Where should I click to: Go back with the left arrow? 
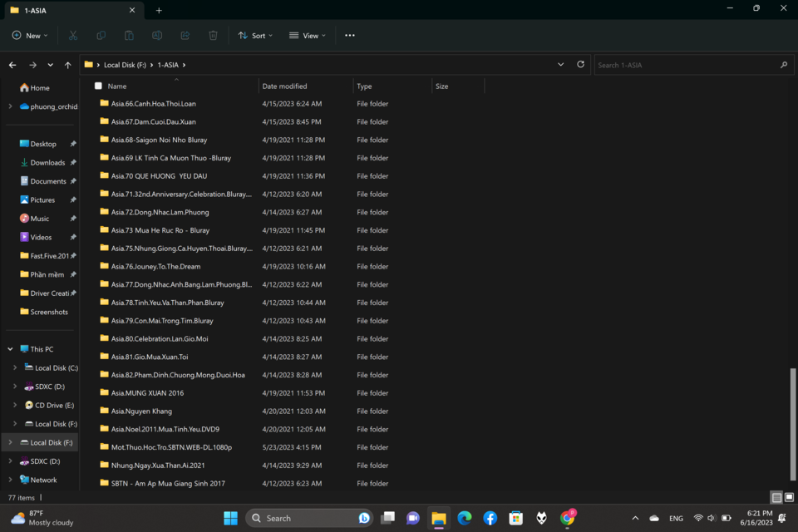12,65
